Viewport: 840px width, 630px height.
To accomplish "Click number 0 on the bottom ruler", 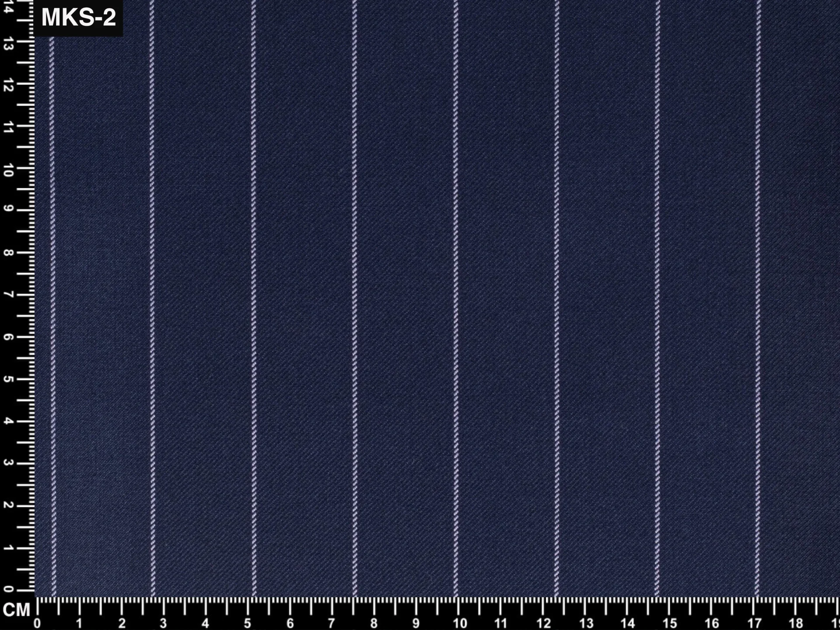I will coord(37,624).
